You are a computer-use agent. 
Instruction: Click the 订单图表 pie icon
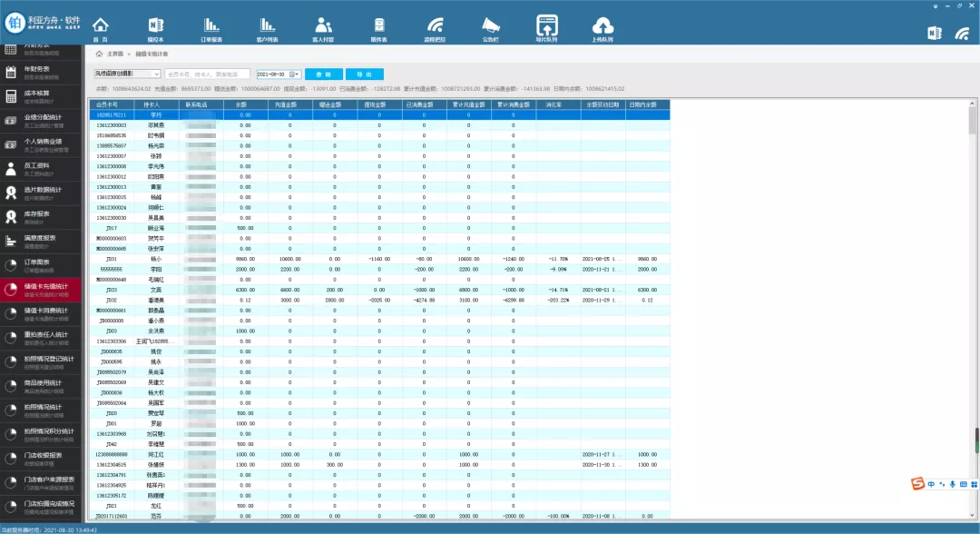pyautogui.click(x=11, y=266)
